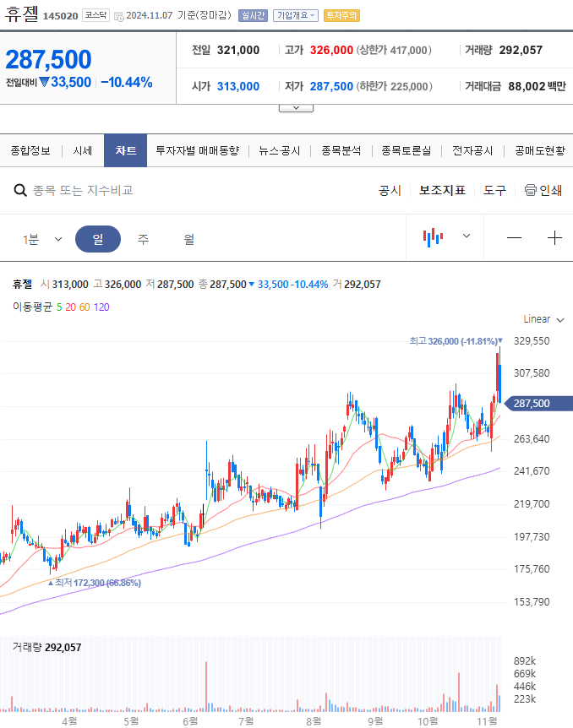
Task: Open the Linear scale dropdown
Action: click(543, 319)
